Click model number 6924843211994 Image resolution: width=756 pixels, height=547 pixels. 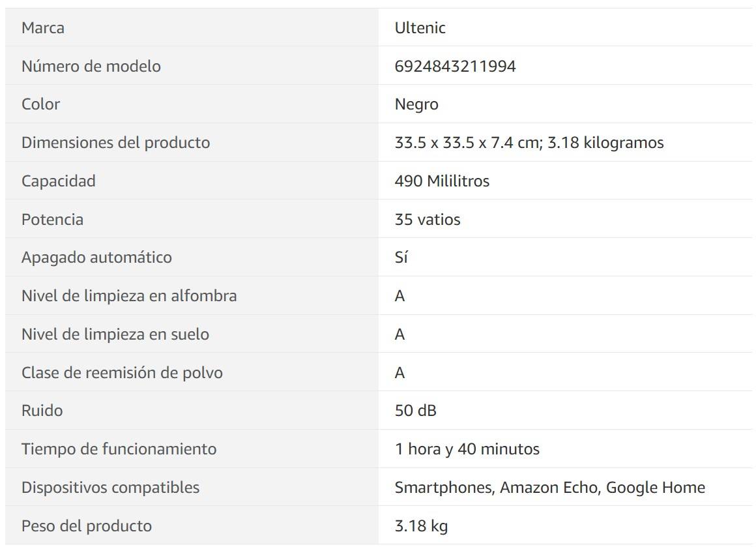click(x=455, y=66)
